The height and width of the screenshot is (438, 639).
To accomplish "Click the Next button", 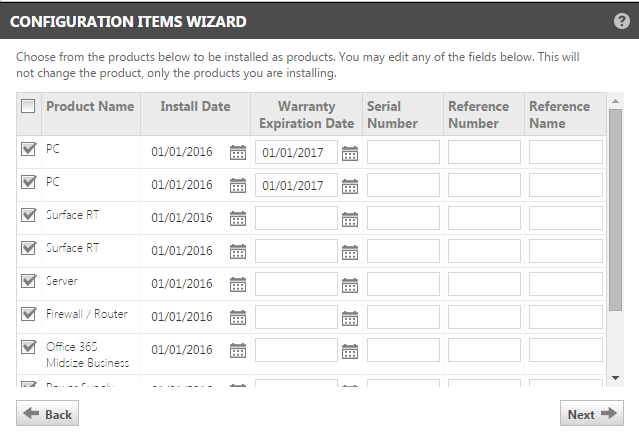I will tap(592, 414).
